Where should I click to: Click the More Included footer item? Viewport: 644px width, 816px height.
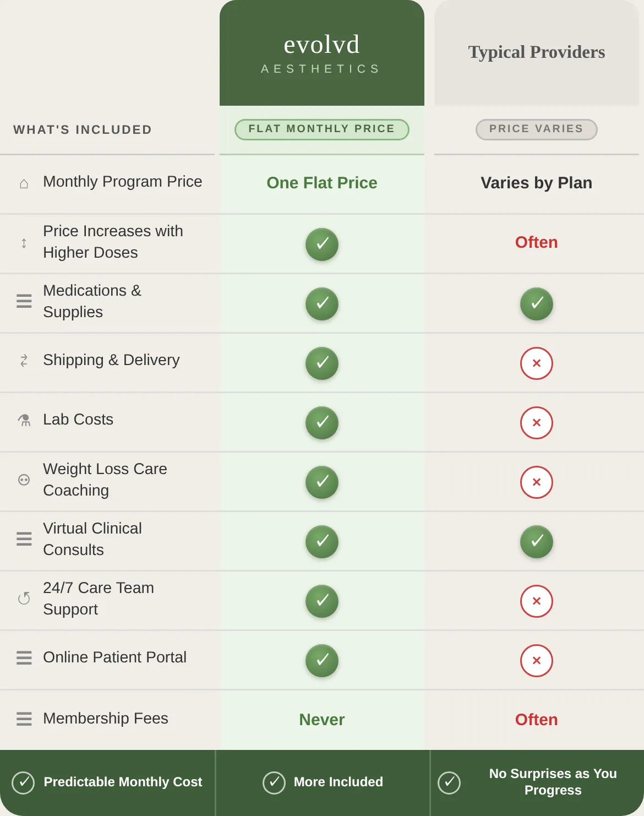coord(323,782)
